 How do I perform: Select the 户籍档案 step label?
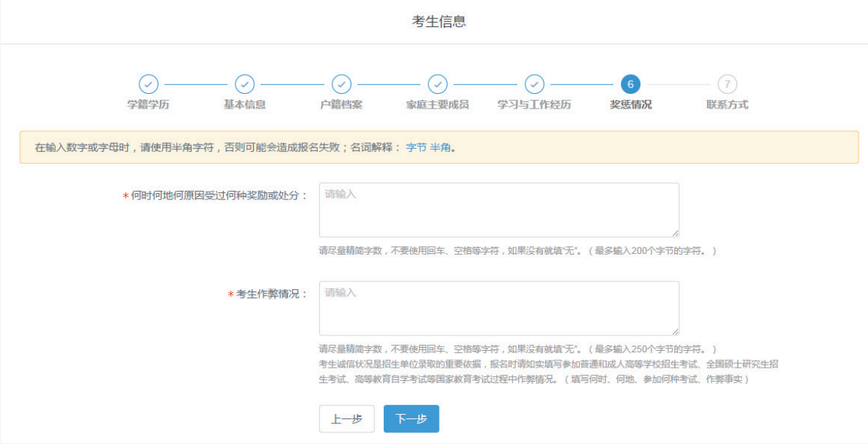coord(341,103)
